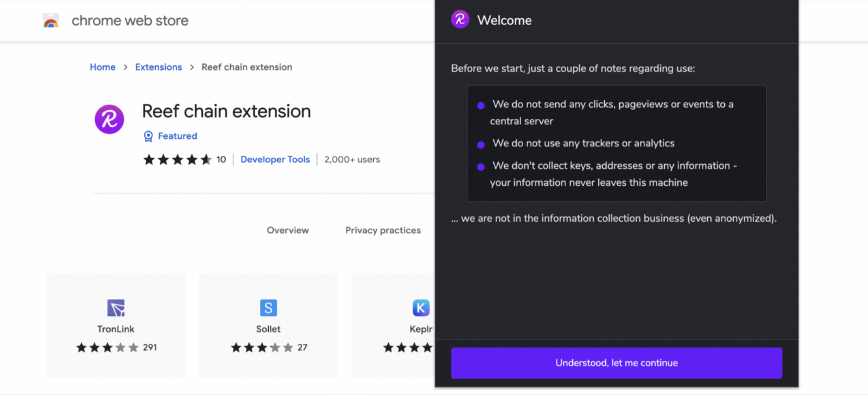The width and height of the screenshot is (868, 395).
Task: Click the Sollet extension icon
Action: point(268,308)
